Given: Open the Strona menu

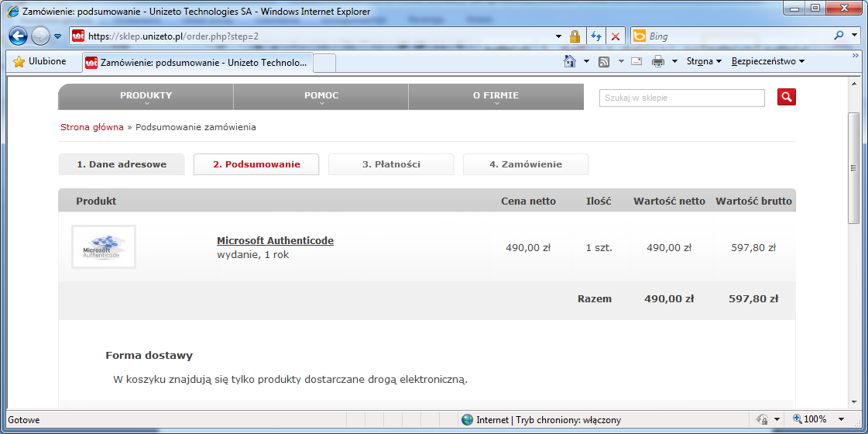Looking at the screenshot, I should (x=704, y=61).
